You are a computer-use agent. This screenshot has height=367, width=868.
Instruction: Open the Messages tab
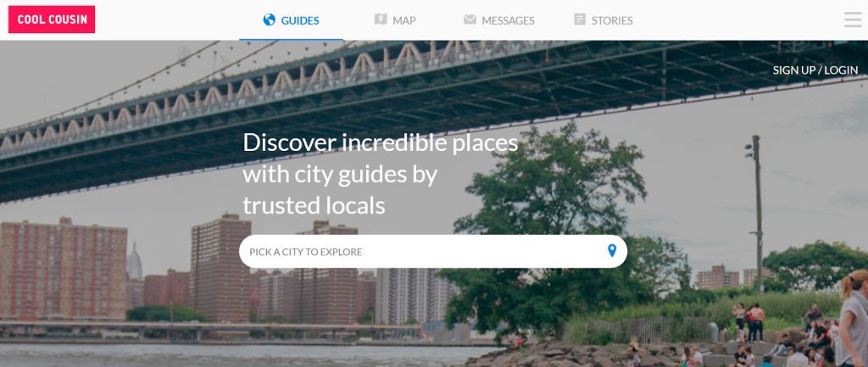(509, 20)
